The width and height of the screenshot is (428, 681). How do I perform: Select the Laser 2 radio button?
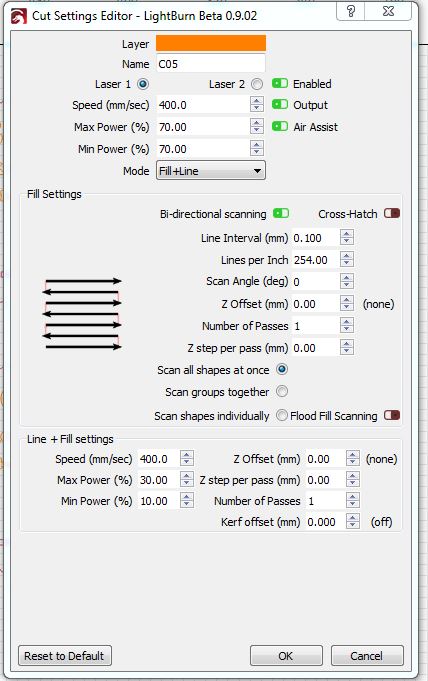point(257,84)
